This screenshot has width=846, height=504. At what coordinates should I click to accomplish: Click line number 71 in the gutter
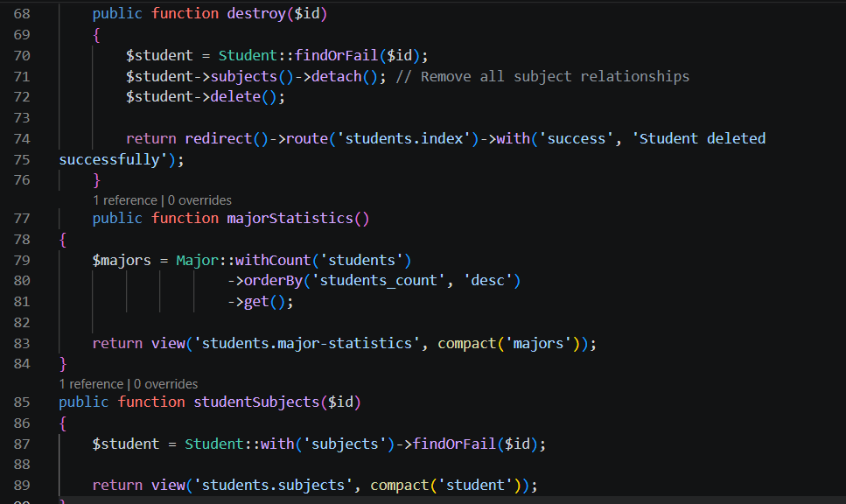click(22, 77)
